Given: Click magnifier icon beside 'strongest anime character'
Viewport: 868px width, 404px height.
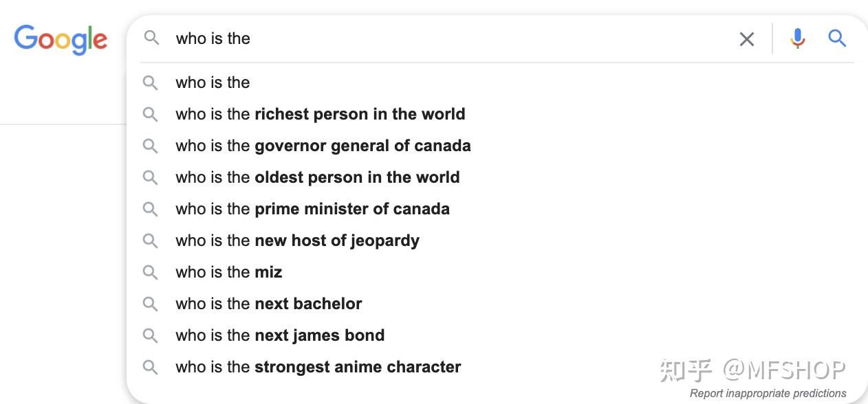Looking at the screenshot, I should pyautogui.click(x=150, y=367).
